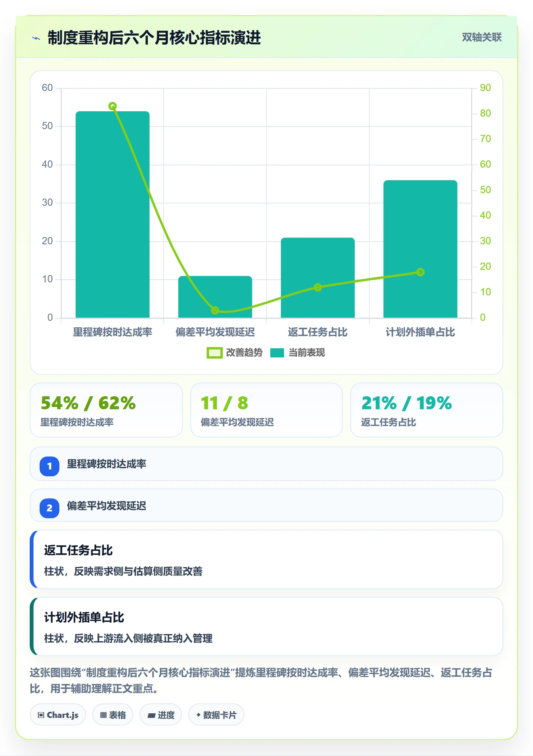This screenshot has height=756, width=533.
Task: Click the x-axis label 里程碑按时达成率
Action: tap(113, 332)
